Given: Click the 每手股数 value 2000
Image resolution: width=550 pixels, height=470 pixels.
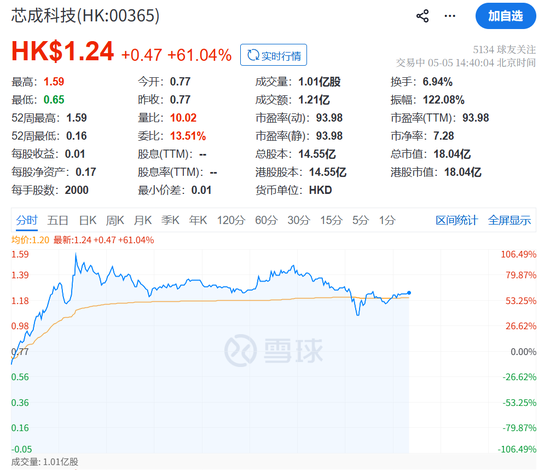Looking at the screenshot, I should [76, 190].
